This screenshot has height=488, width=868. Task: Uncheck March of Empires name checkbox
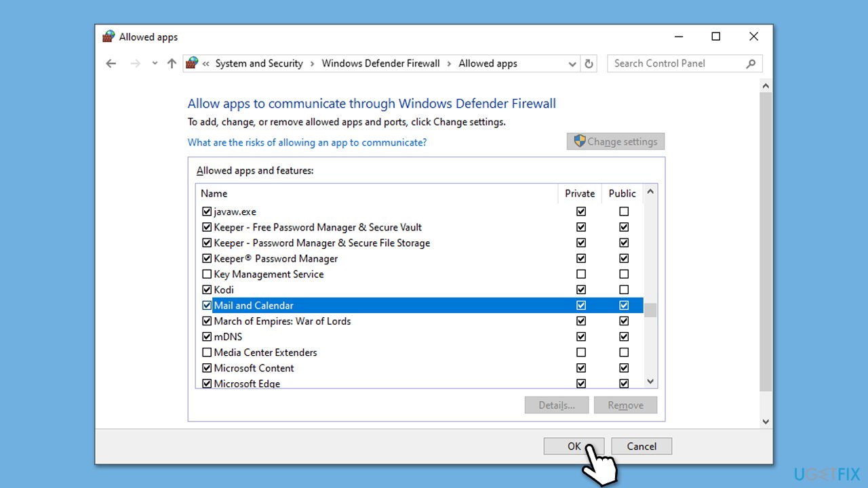[x=207, y=321]
